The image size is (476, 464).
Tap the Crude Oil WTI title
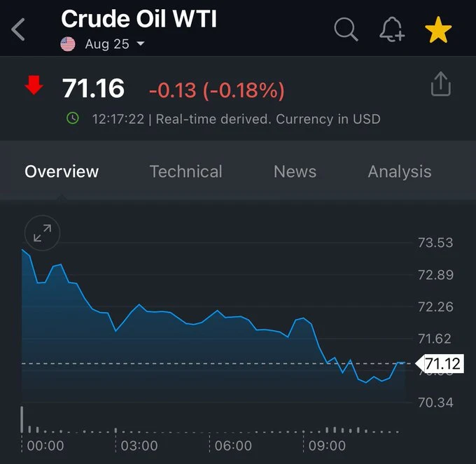pos(139,19)
